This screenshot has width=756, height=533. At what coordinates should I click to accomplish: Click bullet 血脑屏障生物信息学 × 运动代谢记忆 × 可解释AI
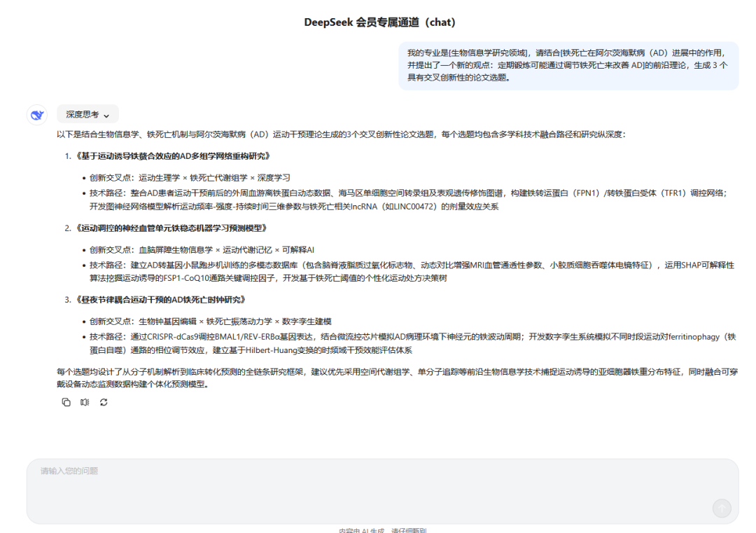pos(202,249)
